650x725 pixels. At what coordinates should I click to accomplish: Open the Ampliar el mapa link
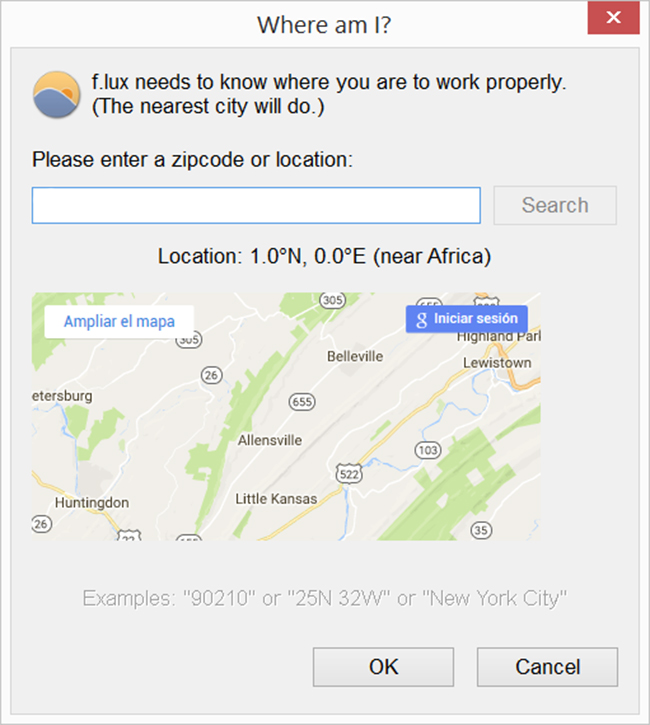(x=119, y=321)
